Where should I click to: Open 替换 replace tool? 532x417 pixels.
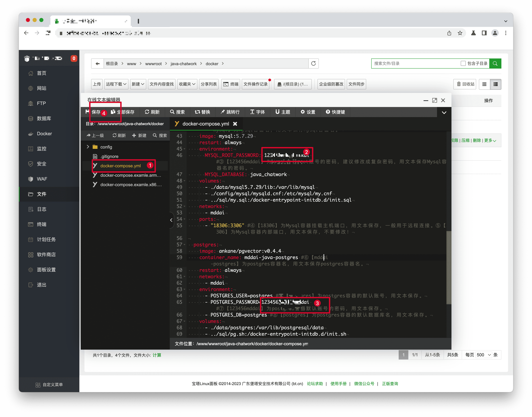(x=203, y=112)
